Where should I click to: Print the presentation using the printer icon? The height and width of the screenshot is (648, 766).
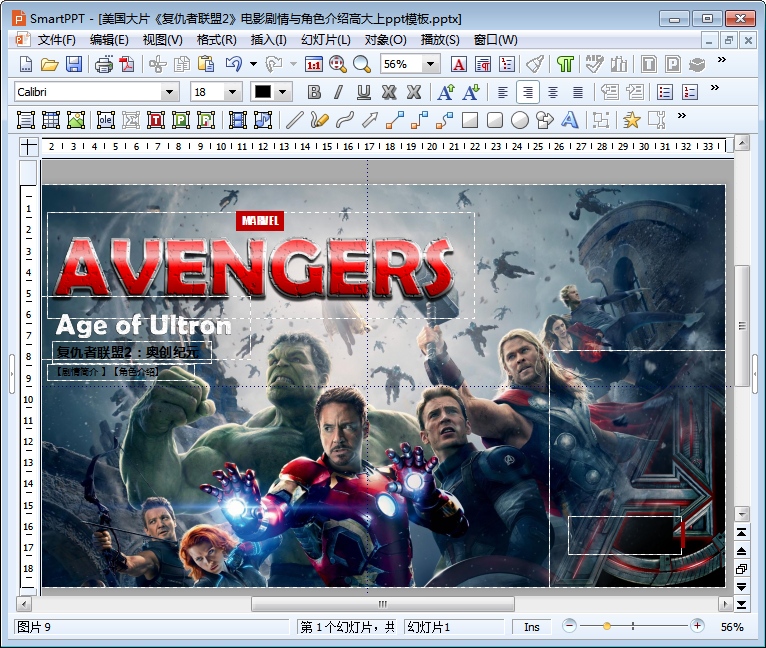point(104,64)
